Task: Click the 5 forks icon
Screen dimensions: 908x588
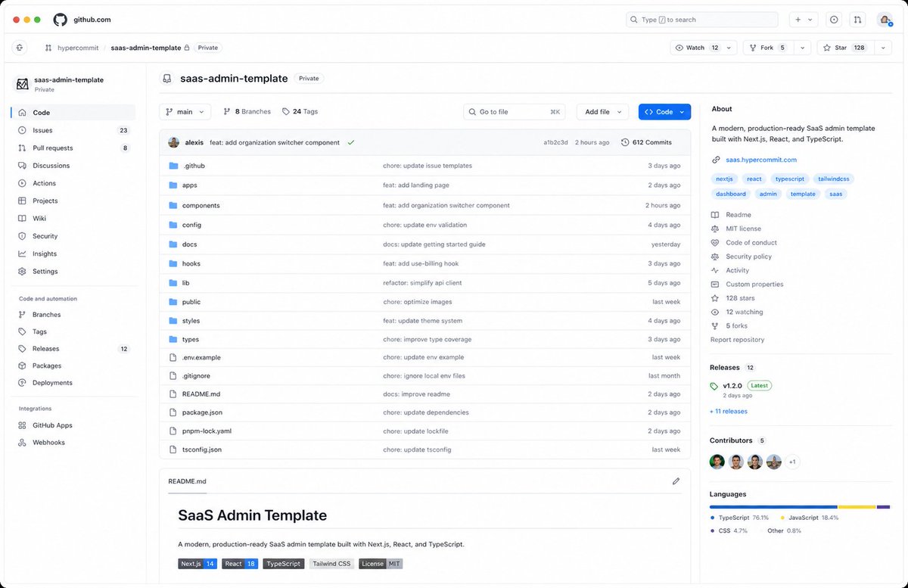Action: 715,326
